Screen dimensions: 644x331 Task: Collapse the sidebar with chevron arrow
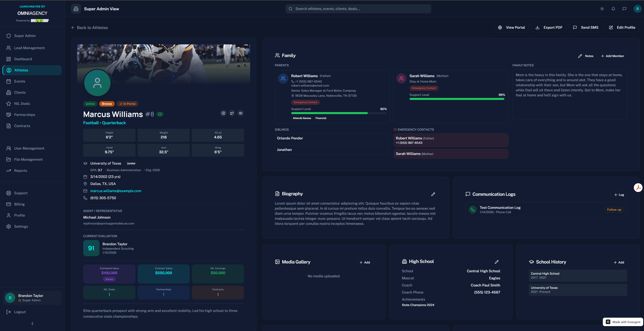[x=32, y=324]
